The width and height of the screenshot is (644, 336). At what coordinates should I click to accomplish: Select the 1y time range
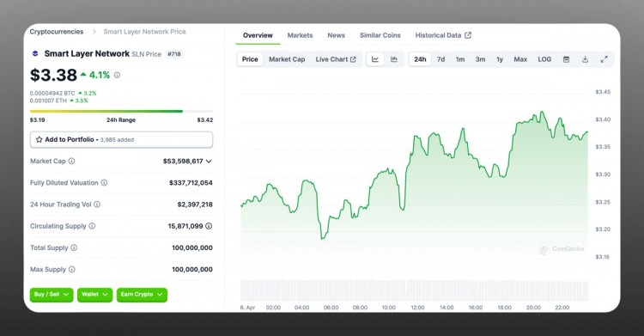tap(500, 59)
